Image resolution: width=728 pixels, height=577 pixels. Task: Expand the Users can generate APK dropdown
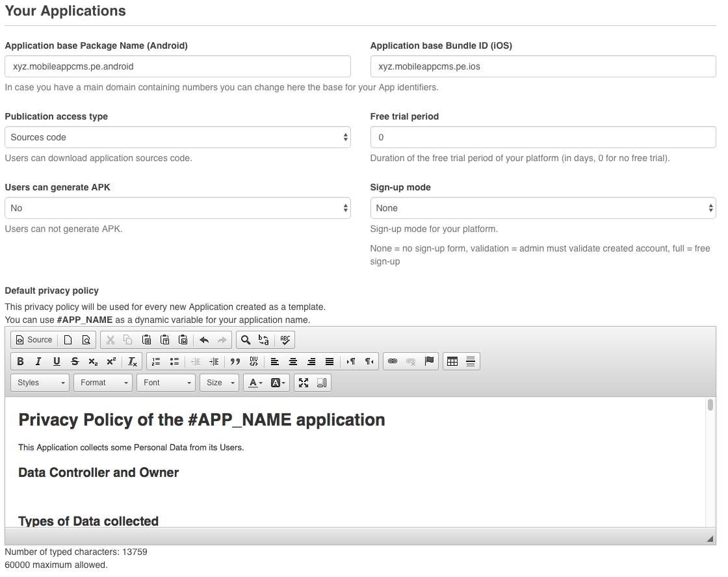click(177, 208)
